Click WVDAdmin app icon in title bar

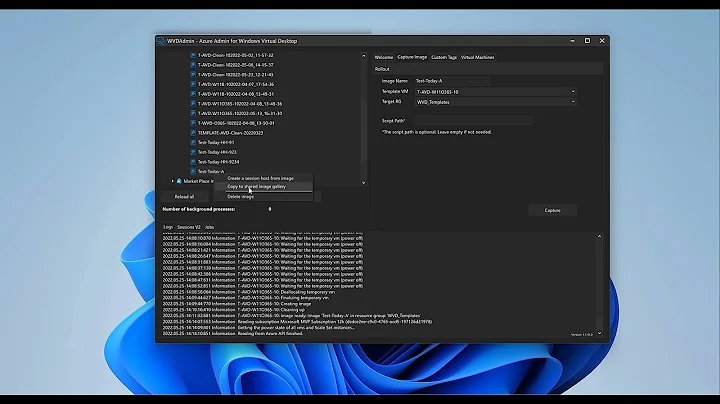[x=161, y=41]
